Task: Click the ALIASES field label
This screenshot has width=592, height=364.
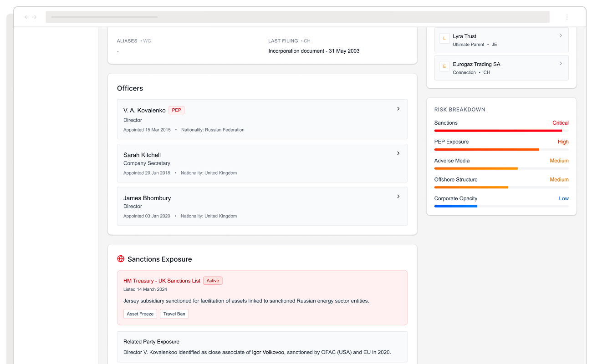Action: (x=127, y=41)
